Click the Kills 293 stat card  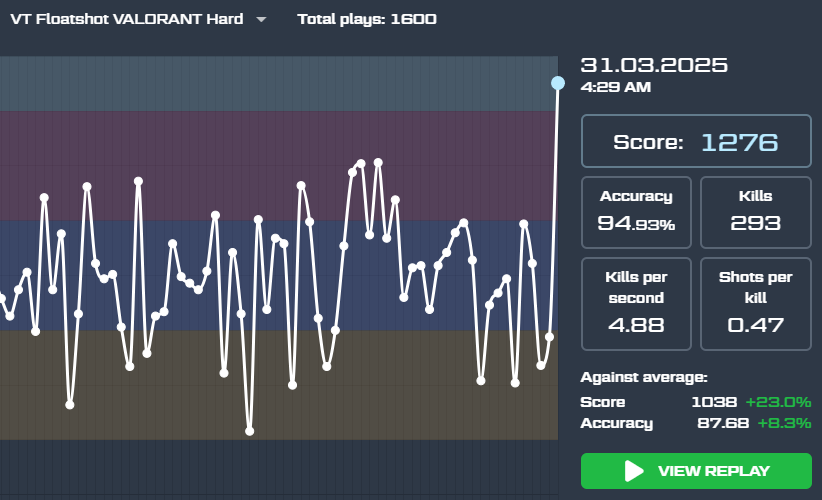pyautogui.click(x=755, y=212)
